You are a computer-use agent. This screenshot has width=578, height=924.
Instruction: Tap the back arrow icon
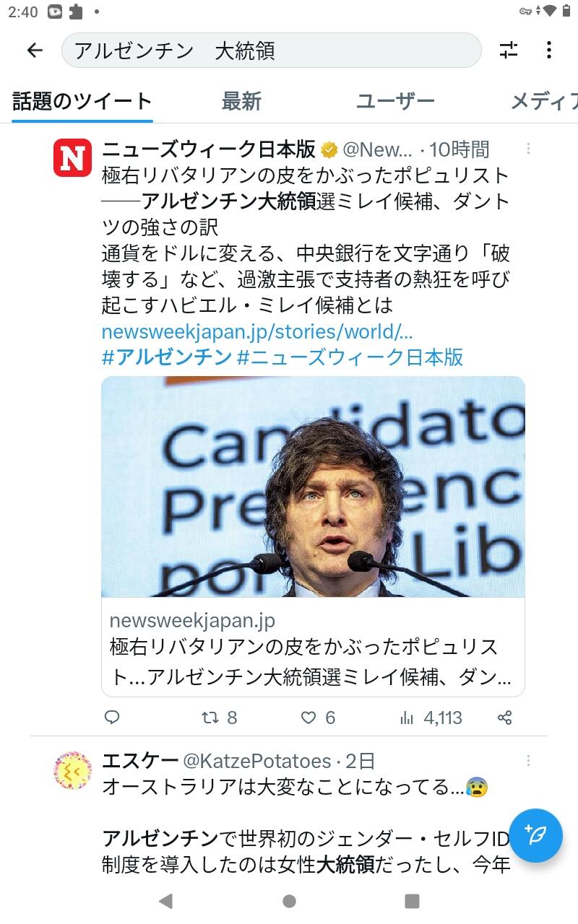tap(35, 50)
